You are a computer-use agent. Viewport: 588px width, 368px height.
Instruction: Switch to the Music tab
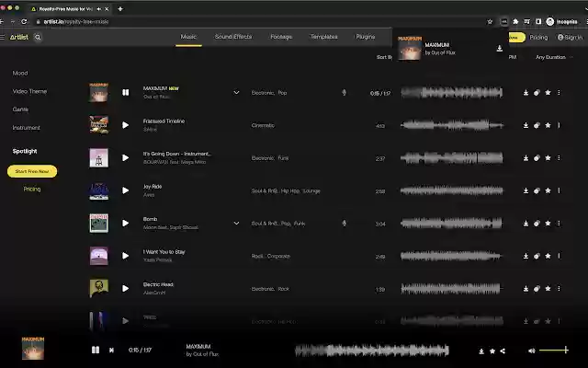coord(188,37)
